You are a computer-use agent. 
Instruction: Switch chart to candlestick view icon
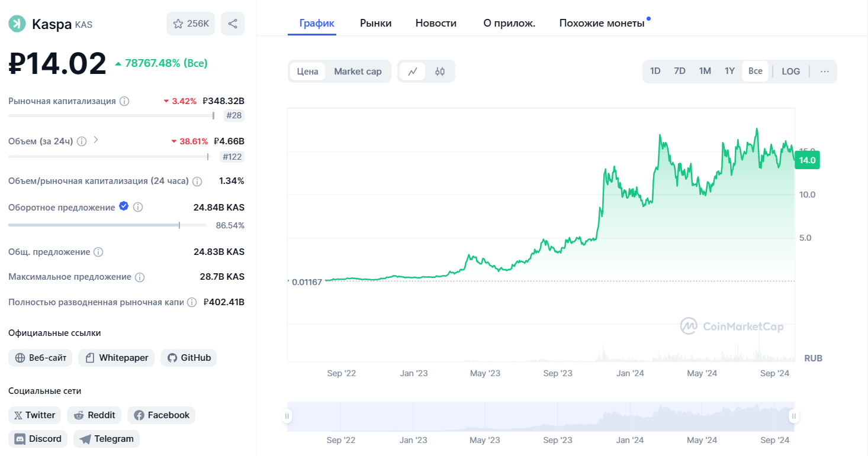tap(440, 72)
